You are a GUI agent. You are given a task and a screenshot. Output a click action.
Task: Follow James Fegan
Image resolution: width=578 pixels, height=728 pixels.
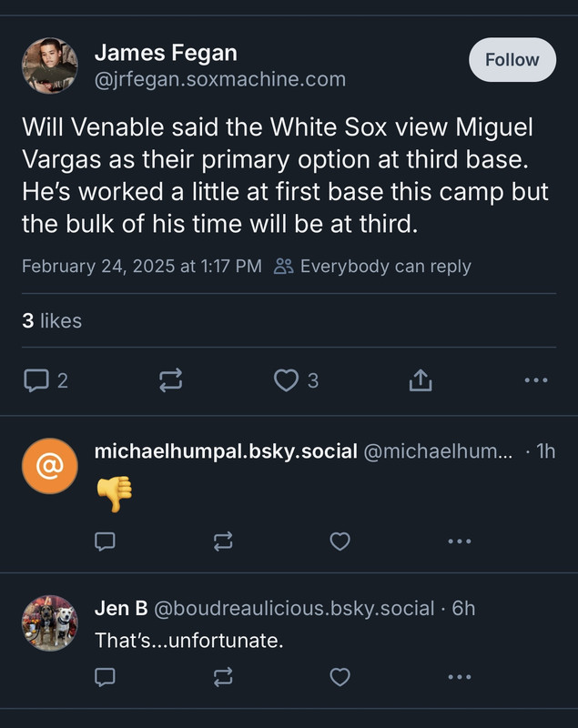512,60
